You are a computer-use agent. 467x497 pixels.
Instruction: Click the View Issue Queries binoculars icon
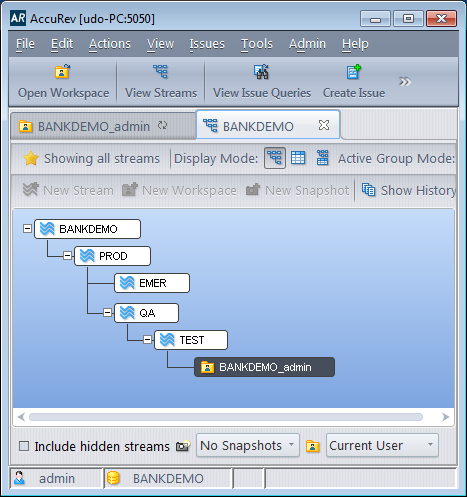coord(261,71)
